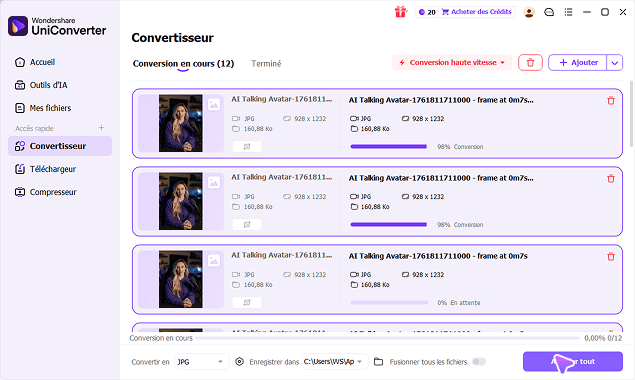Viewport: 635px width, 380px height.
Task: Click the Ajouter button
Action: (x=578, y=63)
